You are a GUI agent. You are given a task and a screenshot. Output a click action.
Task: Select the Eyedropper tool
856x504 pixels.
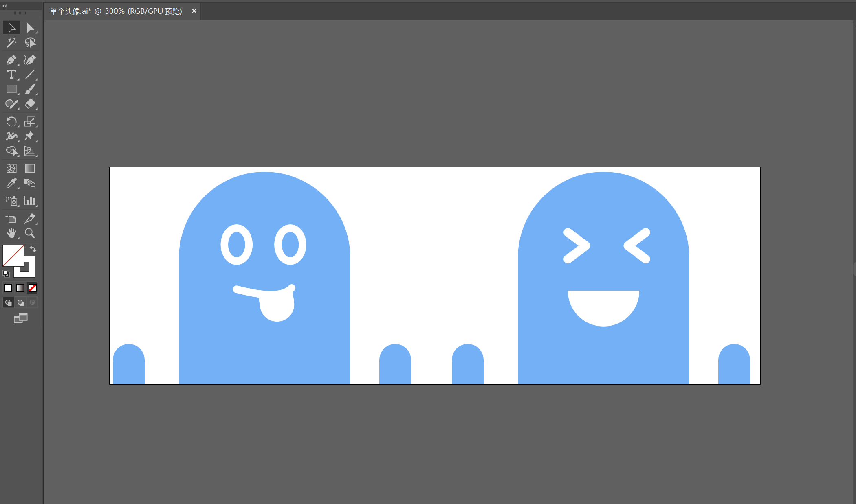11,183
